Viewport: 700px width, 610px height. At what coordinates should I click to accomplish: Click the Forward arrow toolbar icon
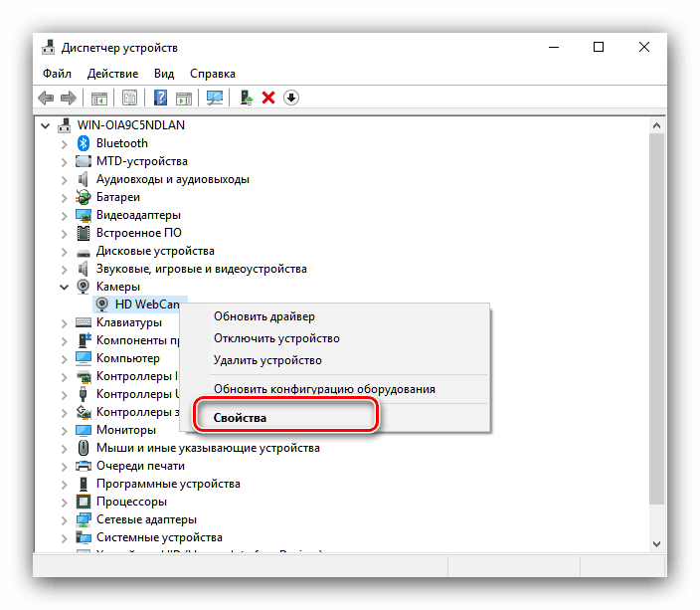(69, 98)
